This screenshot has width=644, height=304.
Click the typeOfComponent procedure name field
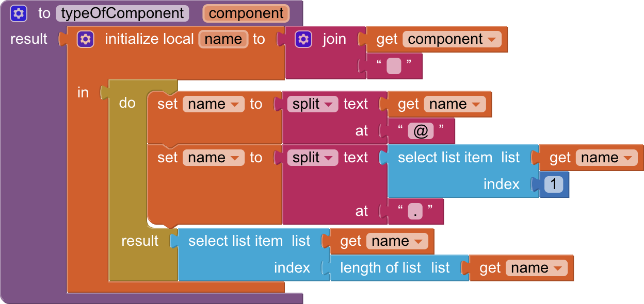122,13
